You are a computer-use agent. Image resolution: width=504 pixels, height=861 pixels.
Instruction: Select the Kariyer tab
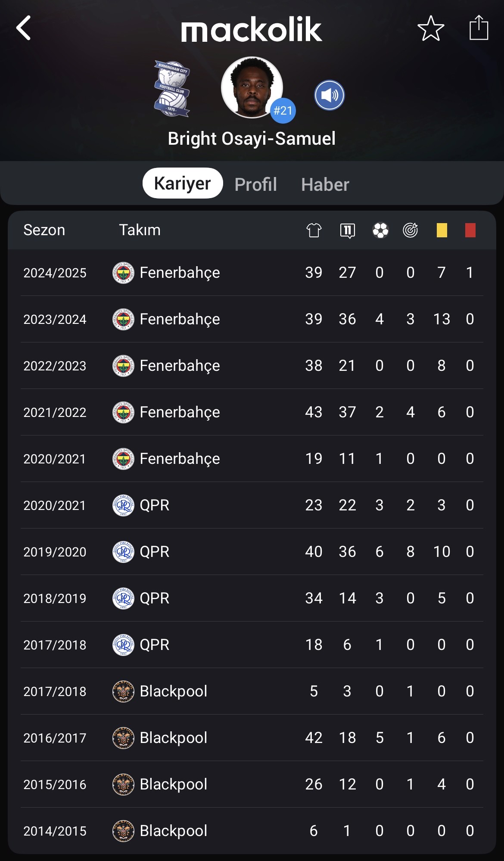(183, 183)
